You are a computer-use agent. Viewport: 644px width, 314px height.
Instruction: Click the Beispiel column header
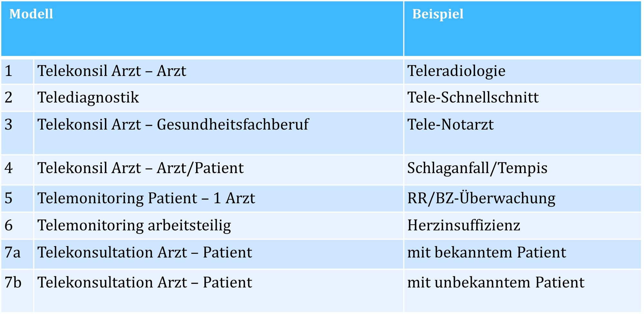click(x=438, y=14)
